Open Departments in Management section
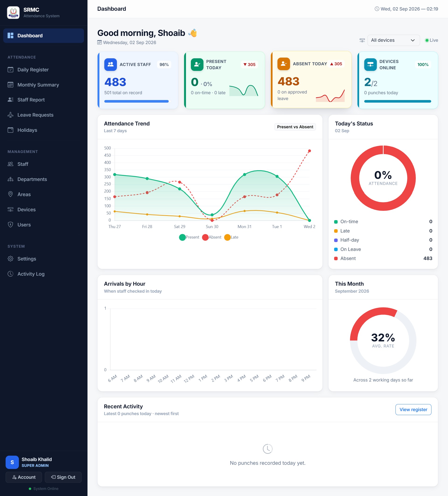448x496 pixels. [x=44, y=179]
